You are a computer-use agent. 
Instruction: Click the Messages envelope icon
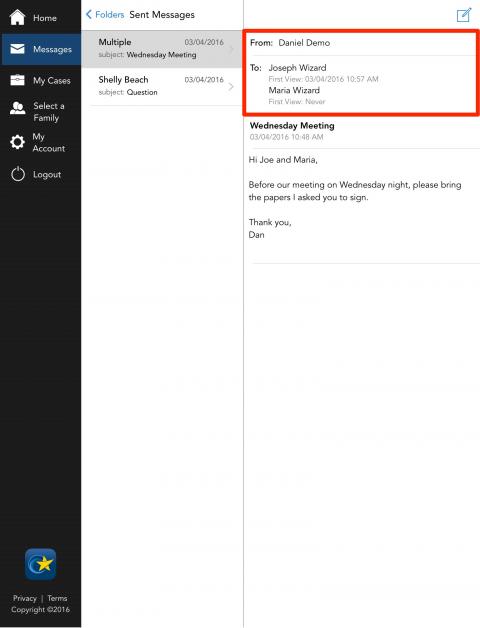click(17, 49)
